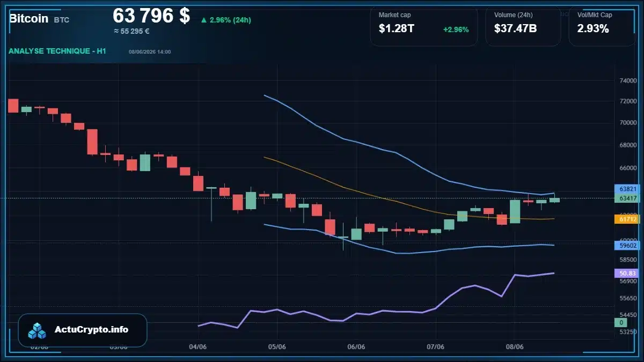Click the blue 59602 lower band tag
The height and width of the screenshot is (362, 644).
pos(627,245)
